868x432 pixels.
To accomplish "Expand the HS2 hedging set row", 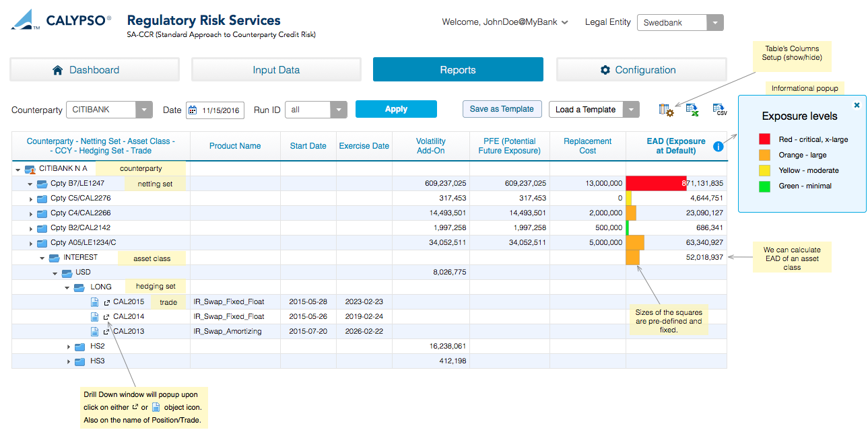I will 69,347.
